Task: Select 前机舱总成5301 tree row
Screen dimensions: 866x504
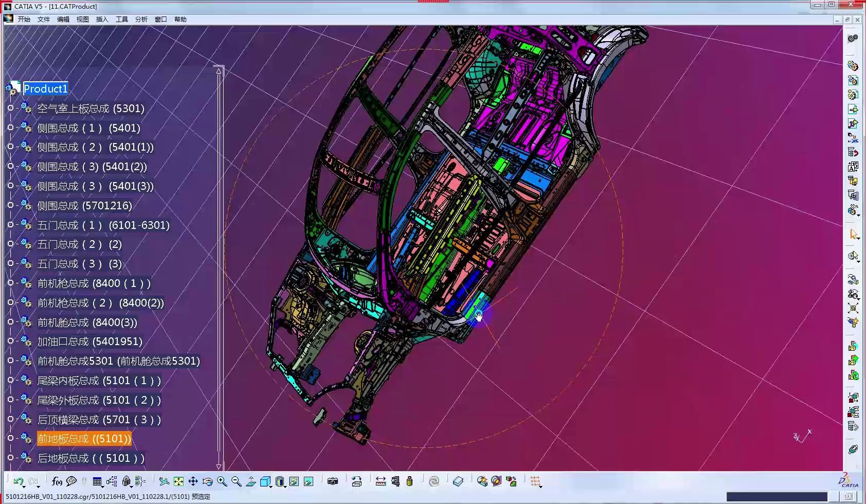Action: pos(118,361)
